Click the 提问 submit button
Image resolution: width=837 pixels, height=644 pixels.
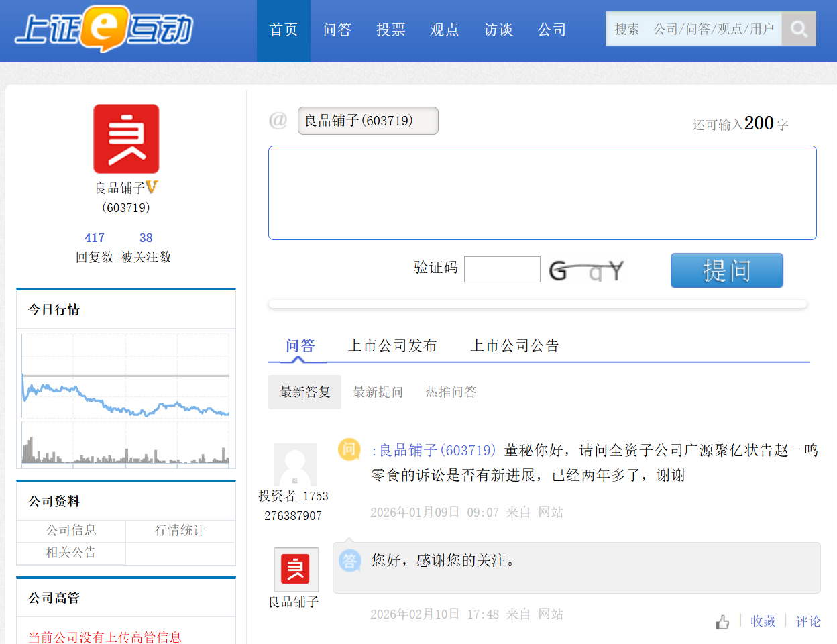pos(727,270)
